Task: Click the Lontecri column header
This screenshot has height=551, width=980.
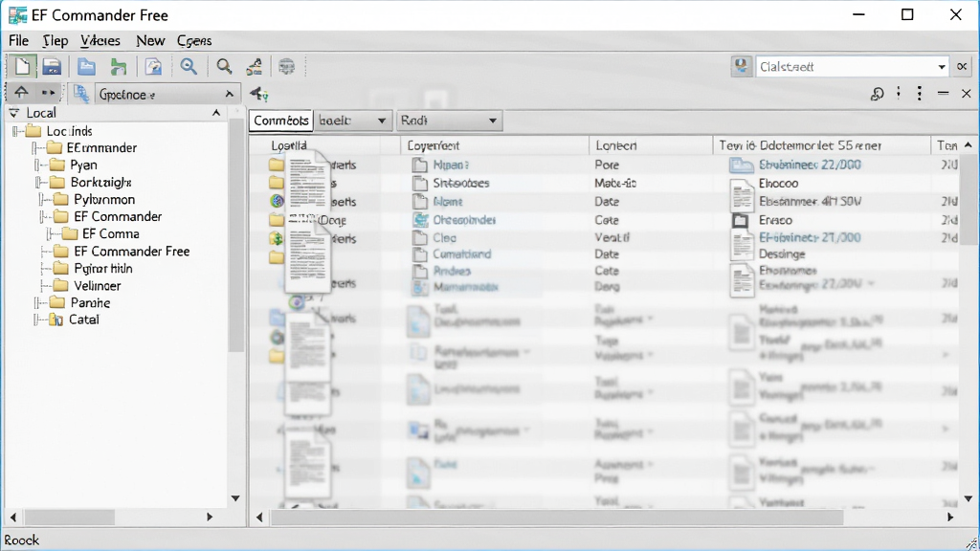Action: point(615,145)
